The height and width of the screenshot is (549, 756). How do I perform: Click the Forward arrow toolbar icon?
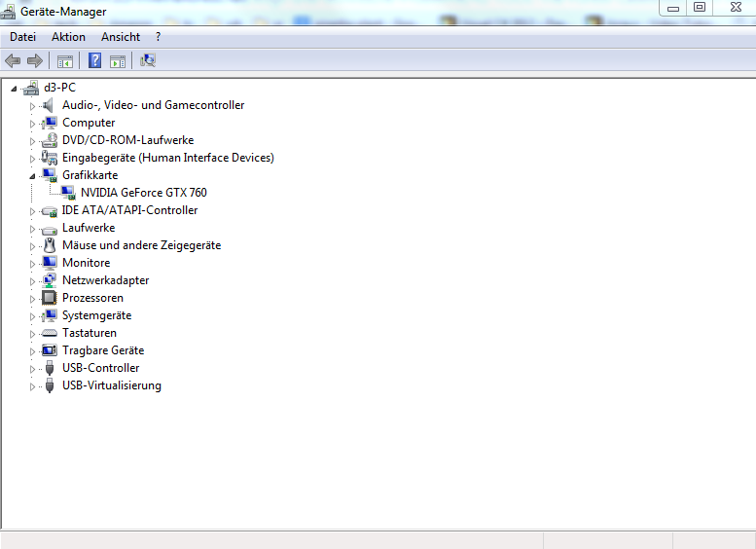(35, 60)
